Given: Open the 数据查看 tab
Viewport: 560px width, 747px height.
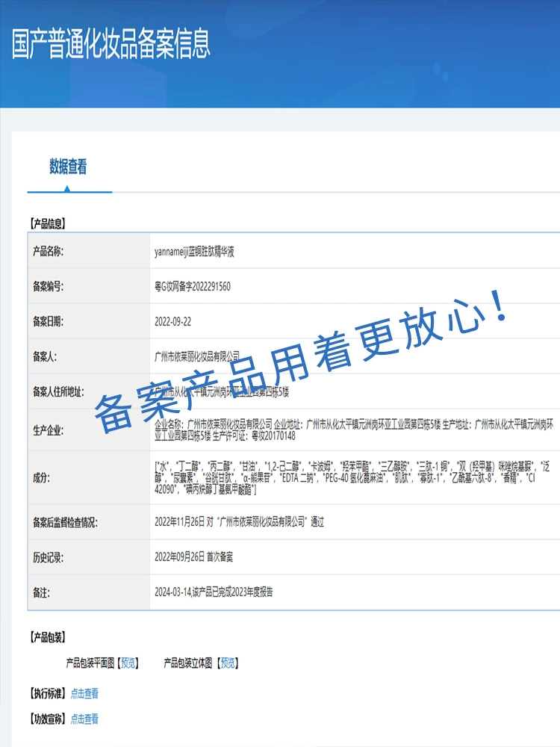Looking at the screenshot, I should tap(68, 167).
